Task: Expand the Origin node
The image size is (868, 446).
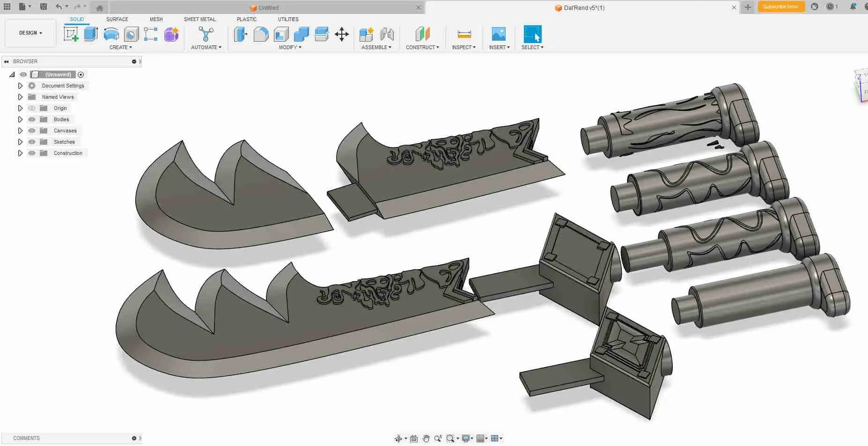Action: coord(20,108)
